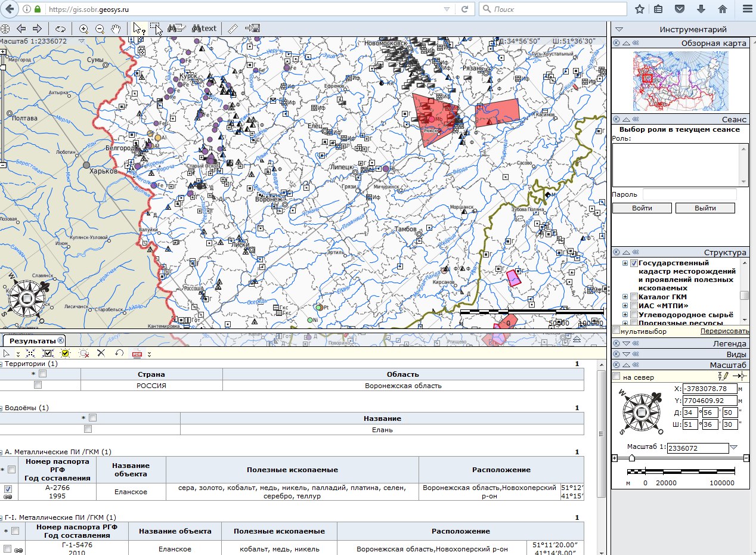
Task: Check the ИАС «МТПИ» layer
Action: pyautogui.click(x=634, y=305)
